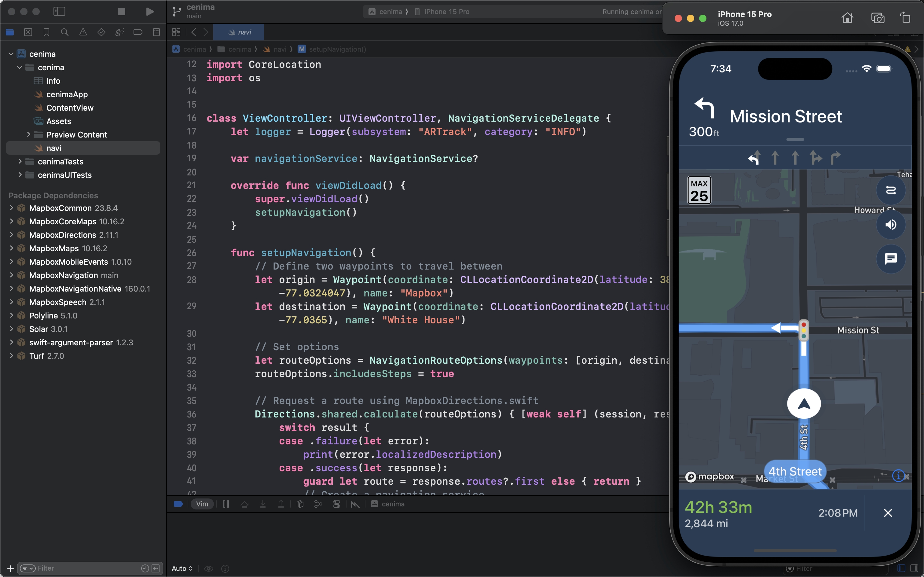Pause program execution in debug bar
The image size is (924, 577).
tap(226, 504)
